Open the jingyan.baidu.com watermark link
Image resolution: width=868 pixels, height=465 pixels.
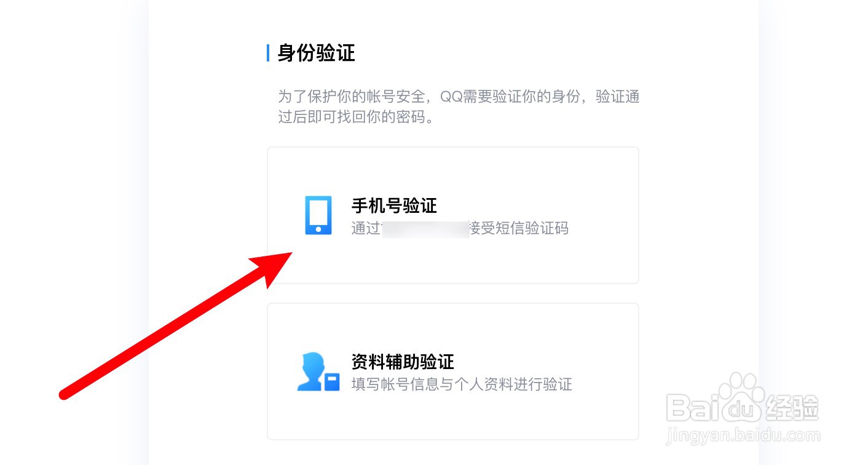pyautogui.click(x=744, y=435)
